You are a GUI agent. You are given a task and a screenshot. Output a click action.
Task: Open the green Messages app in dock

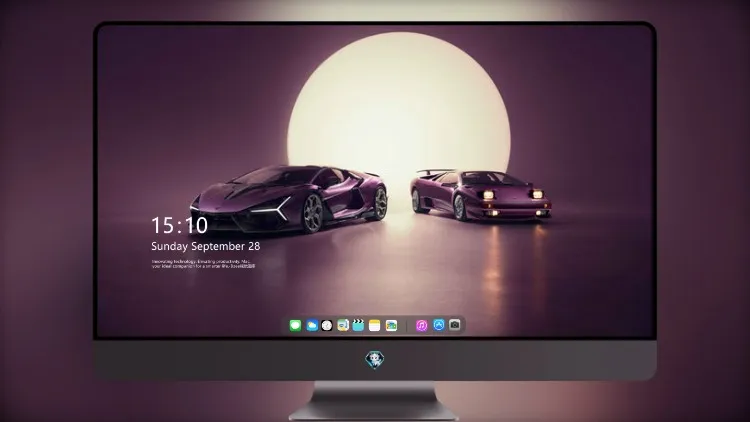click(x=295, y=325)
